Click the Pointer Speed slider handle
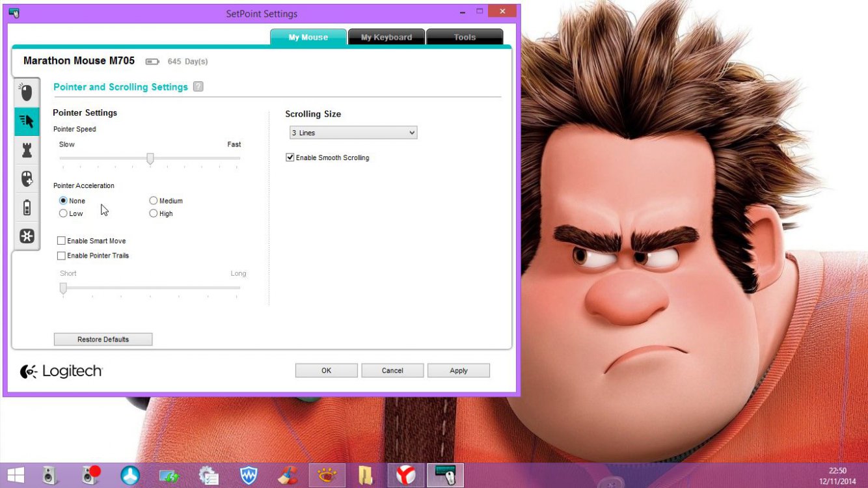 [x=150, y=159]
